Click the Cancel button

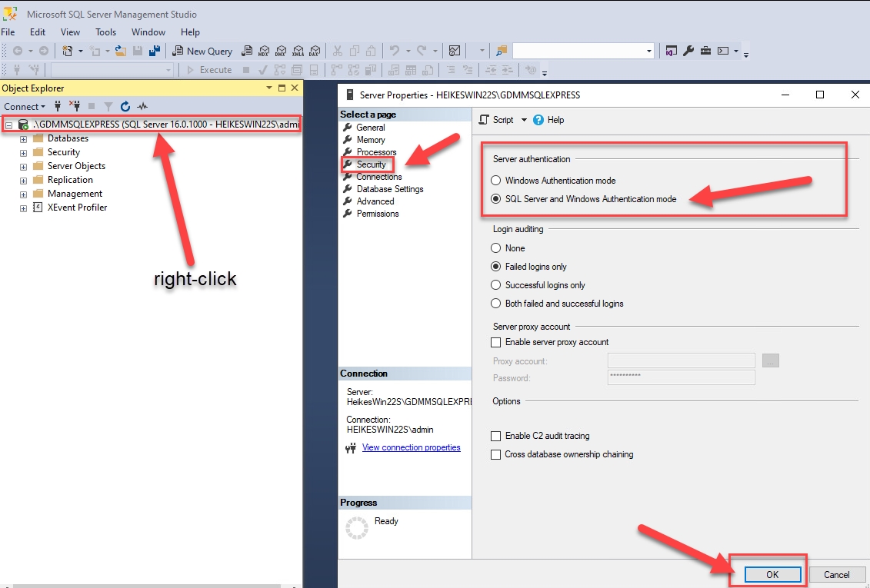(x=837, y=575)
